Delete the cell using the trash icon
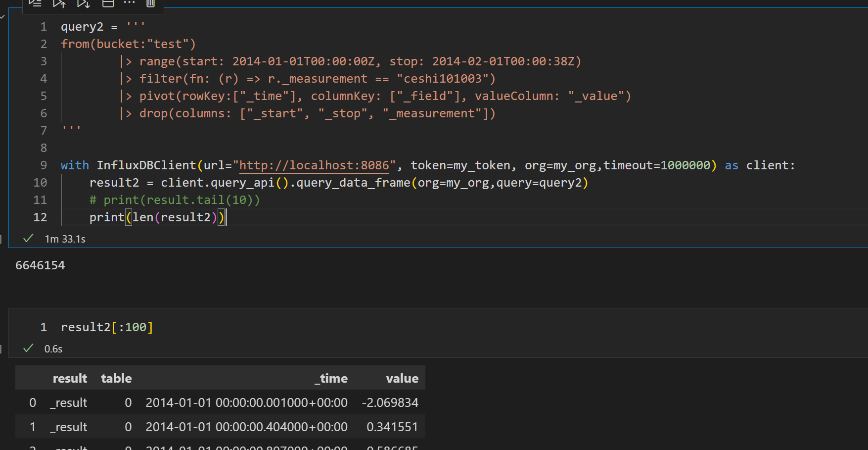868x450 pixels. point(150,4)
